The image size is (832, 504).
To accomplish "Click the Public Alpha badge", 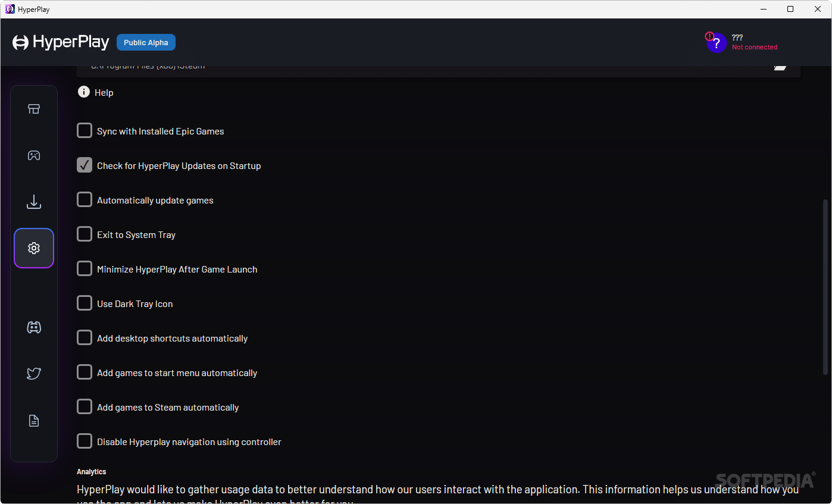I will [x=146, y=42].
